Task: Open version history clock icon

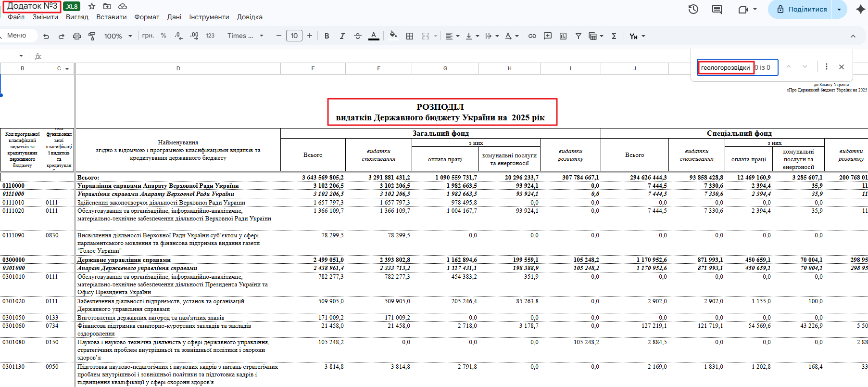Action: point(693,9)
